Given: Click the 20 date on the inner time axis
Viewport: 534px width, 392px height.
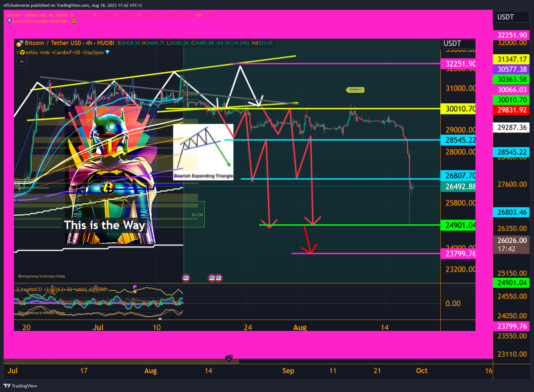Looking at the screenshot, I should (26, 327).
